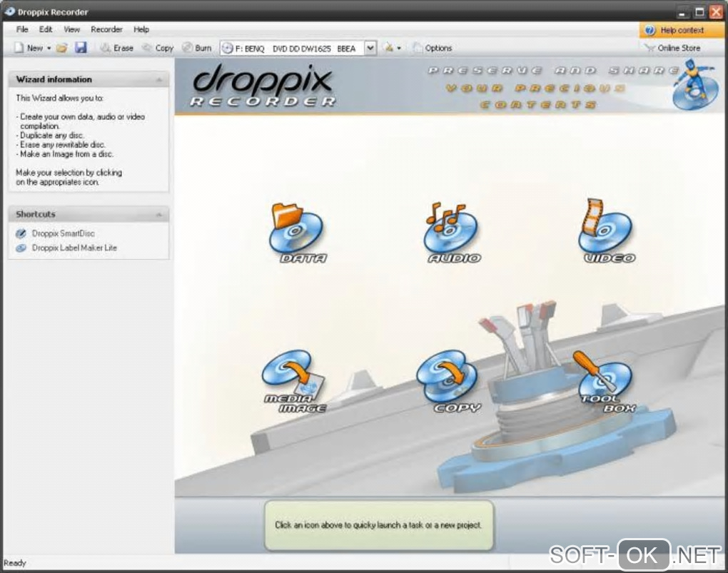Click the Copy toolbar button
728x573 pixels.
click(x=158, y=48)
